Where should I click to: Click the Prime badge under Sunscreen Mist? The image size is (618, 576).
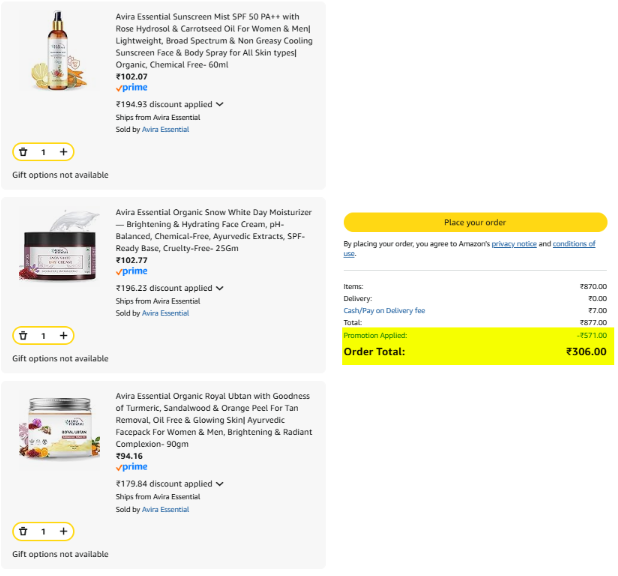click(132, 88)
